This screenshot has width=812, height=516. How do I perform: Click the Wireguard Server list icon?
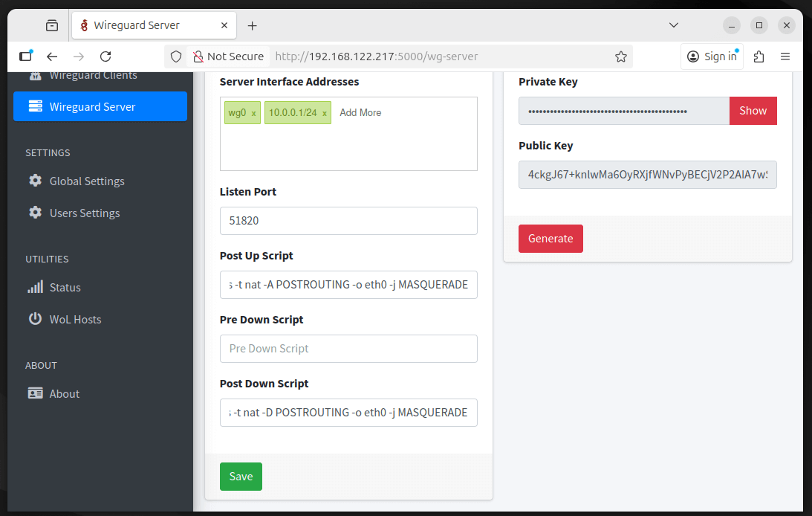pyautogui.click(x=36, y=106)
